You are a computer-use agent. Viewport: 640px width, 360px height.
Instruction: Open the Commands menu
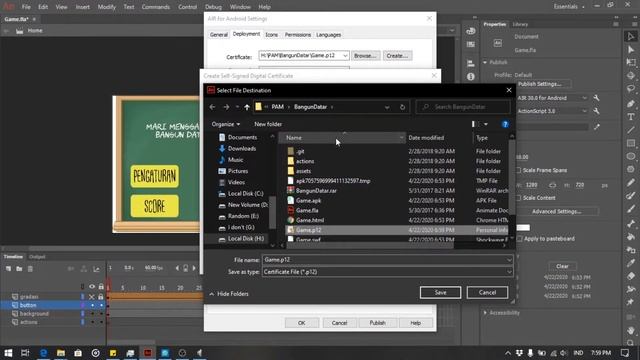tap(156, 7)
